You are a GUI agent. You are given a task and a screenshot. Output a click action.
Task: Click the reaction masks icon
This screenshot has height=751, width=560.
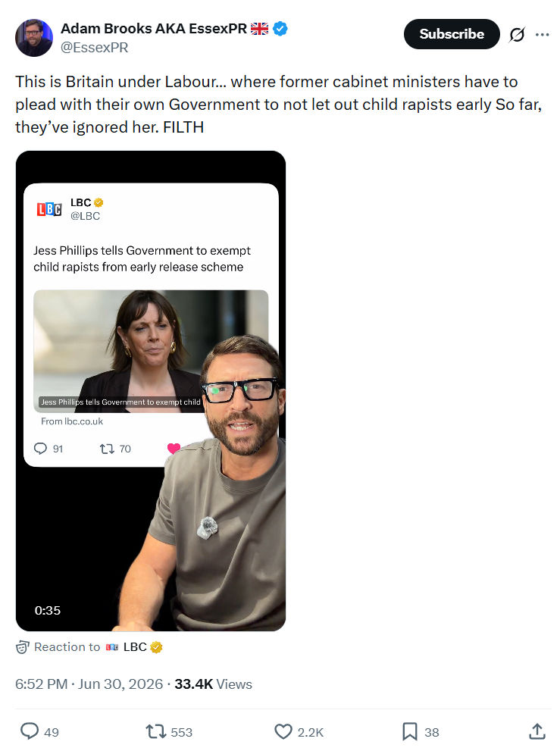23,647
